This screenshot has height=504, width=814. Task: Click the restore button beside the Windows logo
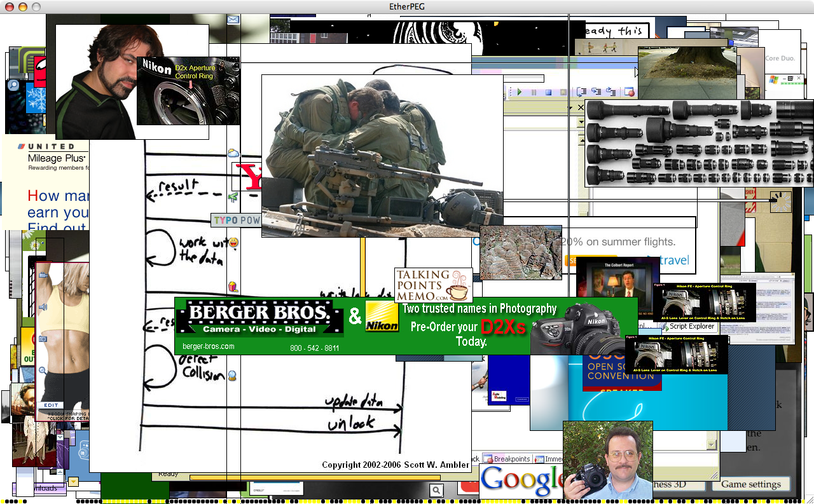tap(790, 79)
